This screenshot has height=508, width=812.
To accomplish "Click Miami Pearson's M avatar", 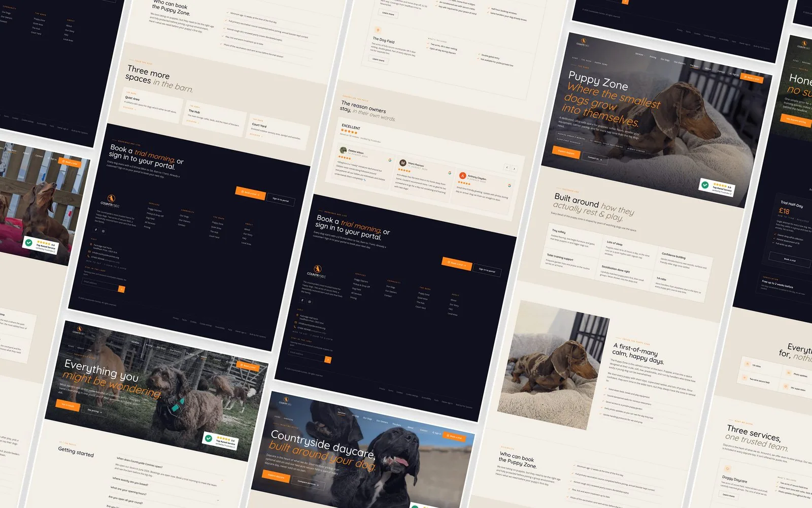I will (x=403, y=163).
